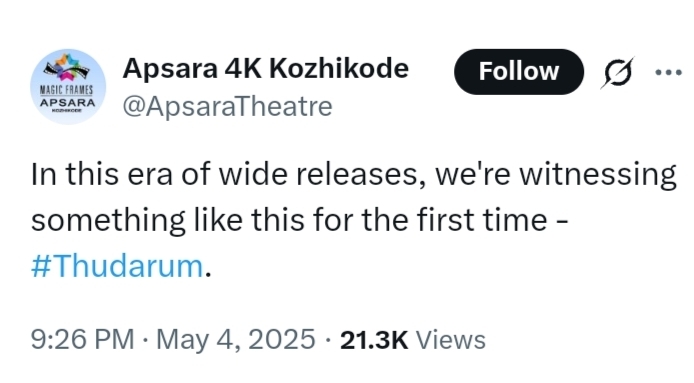The image size is (694, 383).
Task: Open the Apsara Magic Frames profile avatar
Action: point(68,86)
